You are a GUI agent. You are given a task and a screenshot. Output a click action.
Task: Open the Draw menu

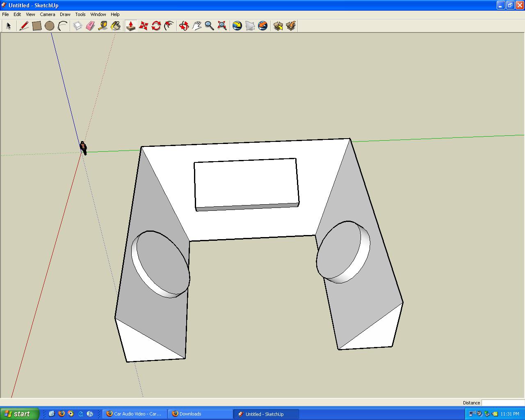(x=65, y=14)
